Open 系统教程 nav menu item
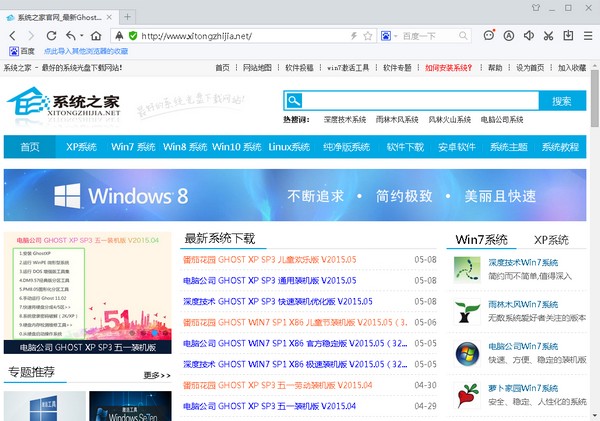 click(560, 147)
